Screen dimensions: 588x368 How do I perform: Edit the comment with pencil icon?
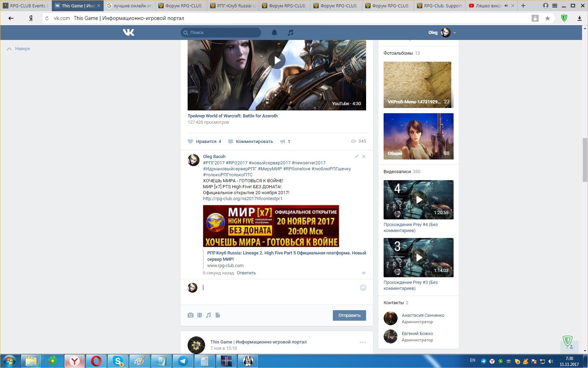(x=356, y=157)
